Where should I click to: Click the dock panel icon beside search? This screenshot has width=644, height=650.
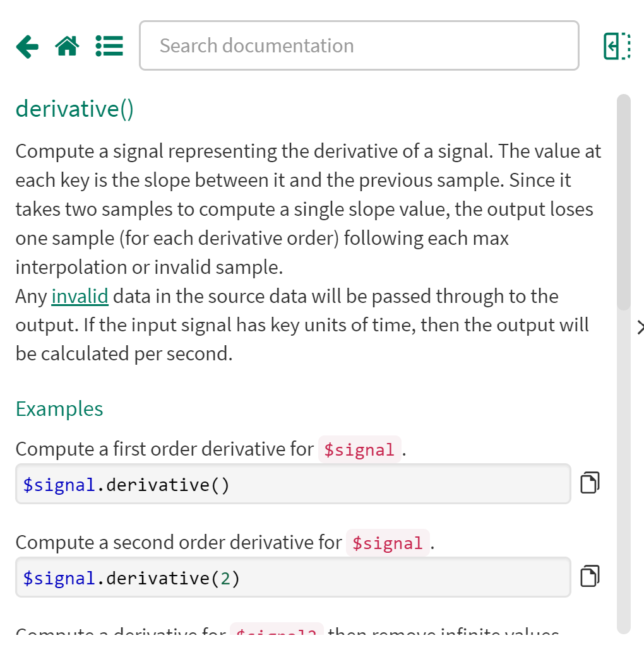pos(617,46)
